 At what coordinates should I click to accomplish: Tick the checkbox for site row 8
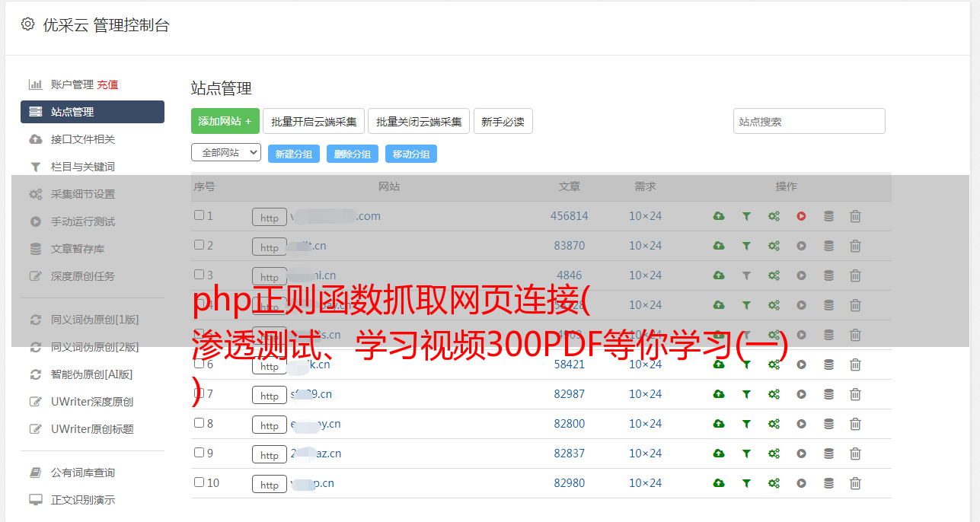[x=200, y=423]
